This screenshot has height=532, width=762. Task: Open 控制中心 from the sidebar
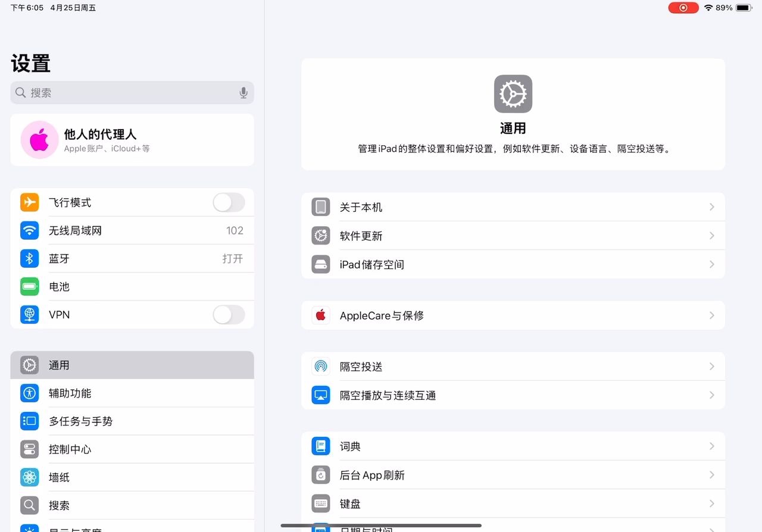pos(70,449)
